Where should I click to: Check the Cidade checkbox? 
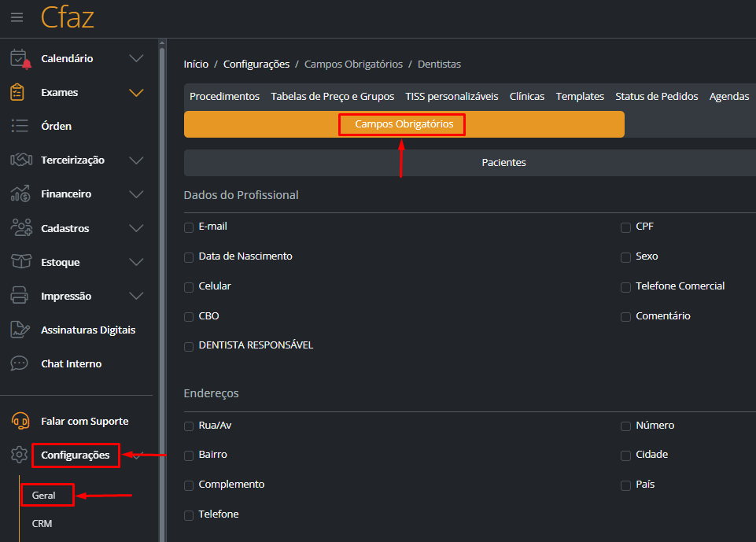(x=626, y=455)
